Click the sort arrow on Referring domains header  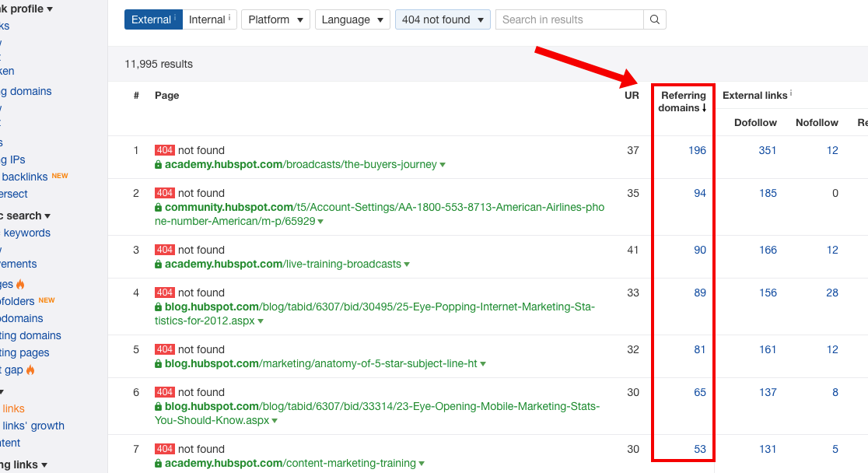coord(704,108)
